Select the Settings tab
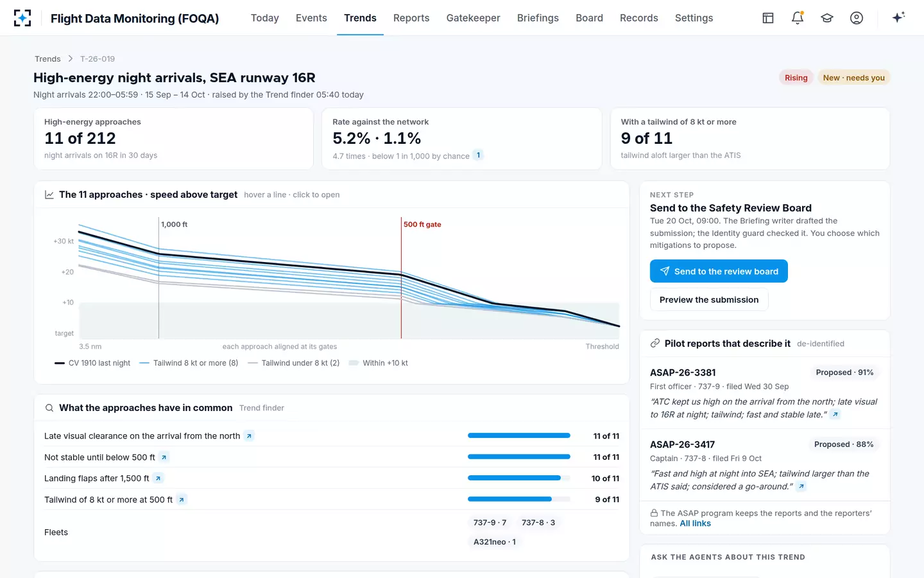Image resolution: width=924 pixels, height=578 pixels. click(x=694, y=18)
